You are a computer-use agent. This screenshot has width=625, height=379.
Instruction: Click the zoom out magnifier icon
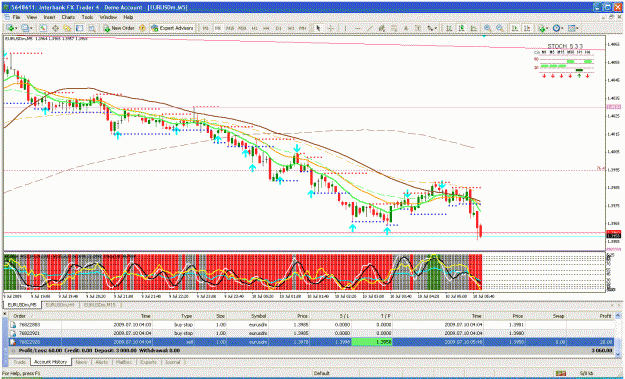[x=500, y=28]
